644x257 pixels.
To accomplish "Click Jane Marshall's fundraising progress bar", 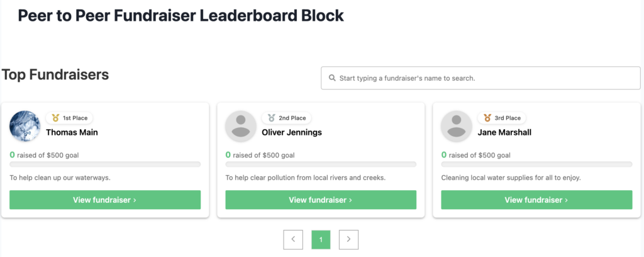I will click(536, 164).
